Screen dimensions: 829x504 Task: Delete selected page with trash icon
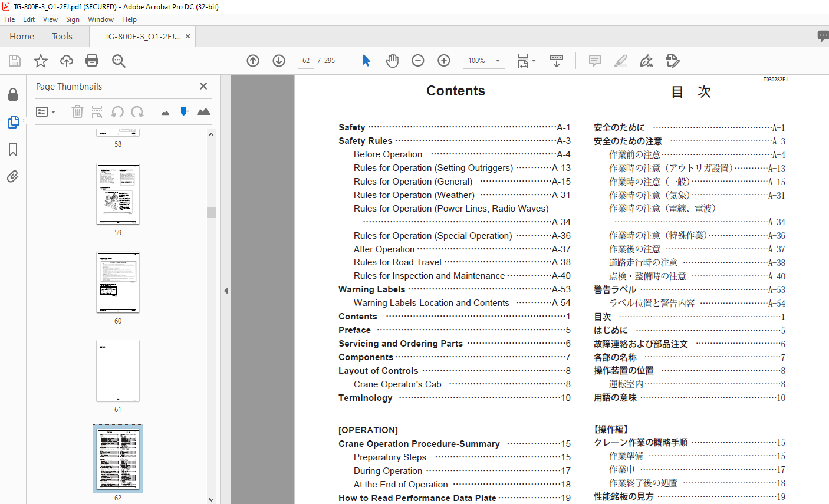point(77,111)
